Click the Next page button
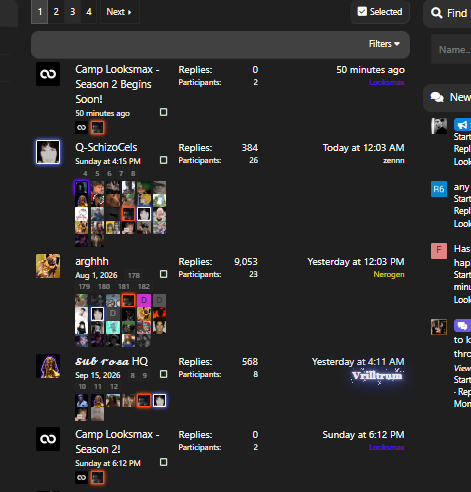 [x=119, y=12]
